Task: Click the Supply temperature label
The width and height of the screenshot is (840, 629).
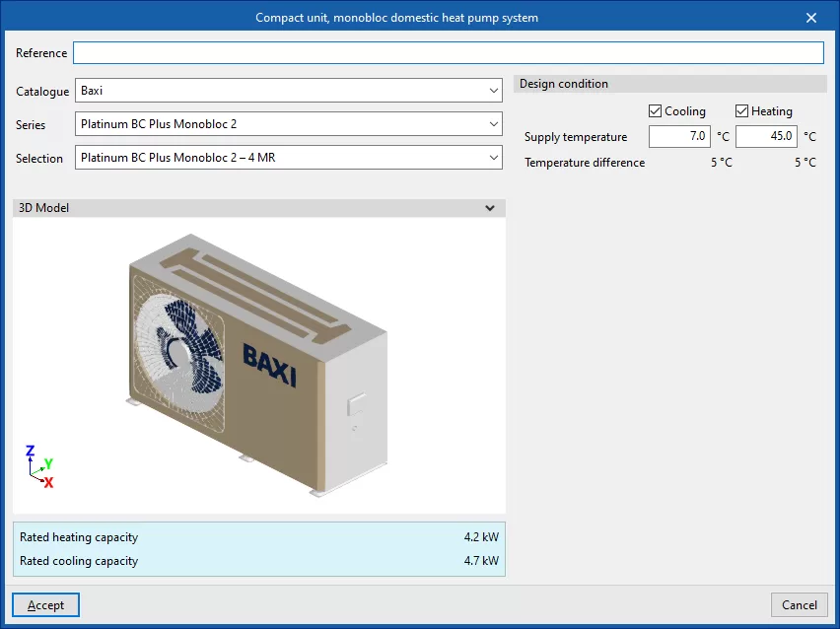Action: pyautogui.click(x=576, y=137)
